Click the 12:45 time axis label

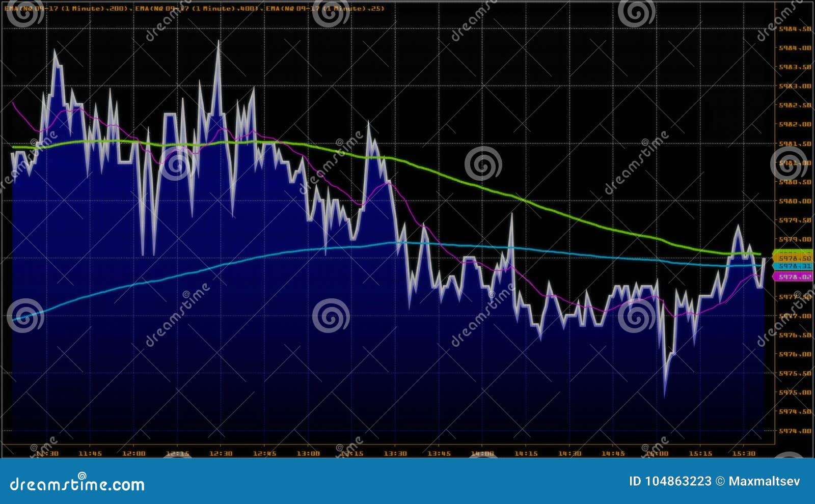click(264, 454)
